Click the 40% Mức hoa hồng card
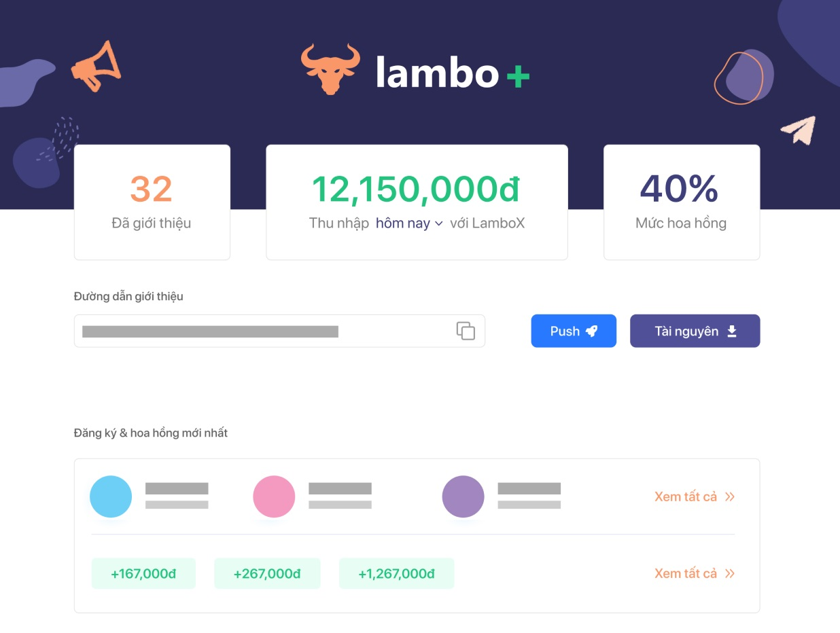840x633 pixels. pos(681,202)
